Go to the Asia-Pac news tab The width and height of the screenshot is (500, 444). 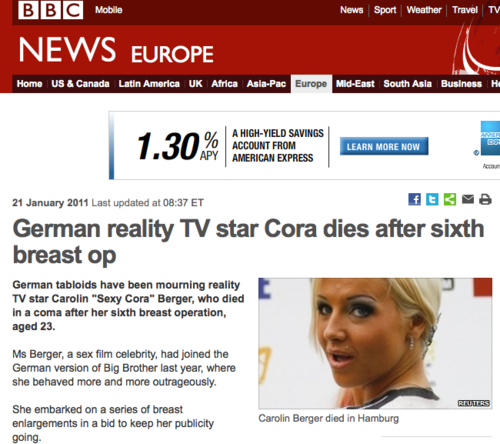[266, 84]
